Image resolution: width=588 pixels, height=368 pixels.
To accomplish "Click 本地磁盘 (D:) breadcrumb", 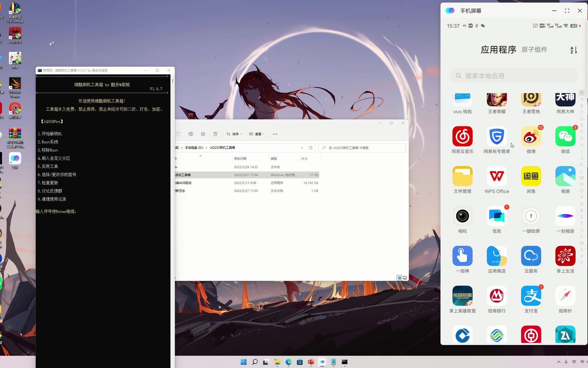I will pyautogui.click(x=194, y=148).
